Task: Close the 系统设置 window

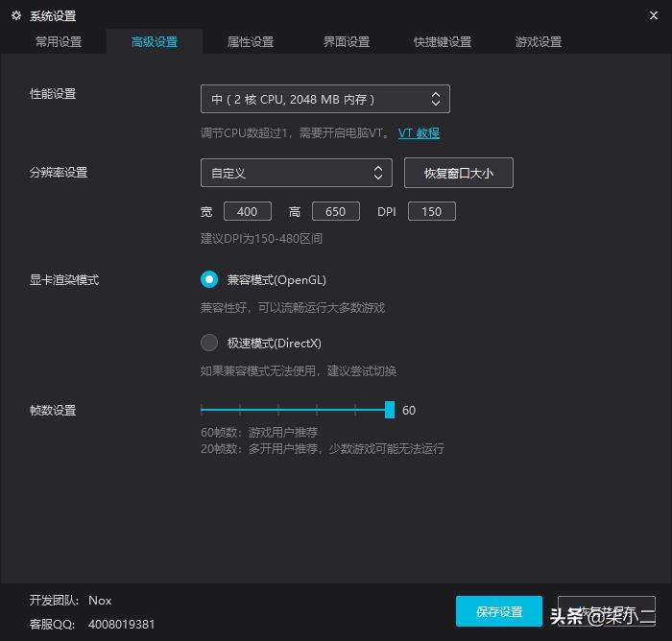Action: [653, 16]
